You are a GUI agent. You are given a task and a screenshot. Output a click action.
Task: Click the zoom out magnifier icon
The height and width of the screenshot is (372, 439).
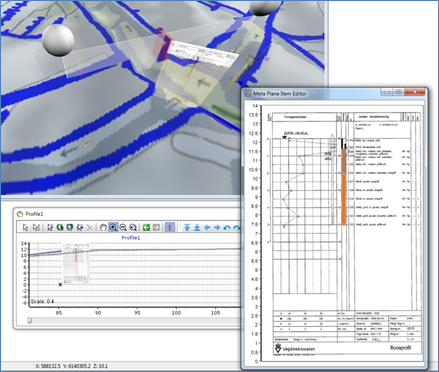pos(123,227)
